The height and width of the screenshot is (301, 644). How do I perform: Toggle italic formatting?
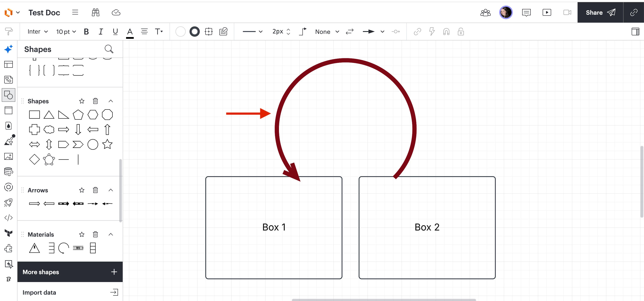(x=101, y=32)
